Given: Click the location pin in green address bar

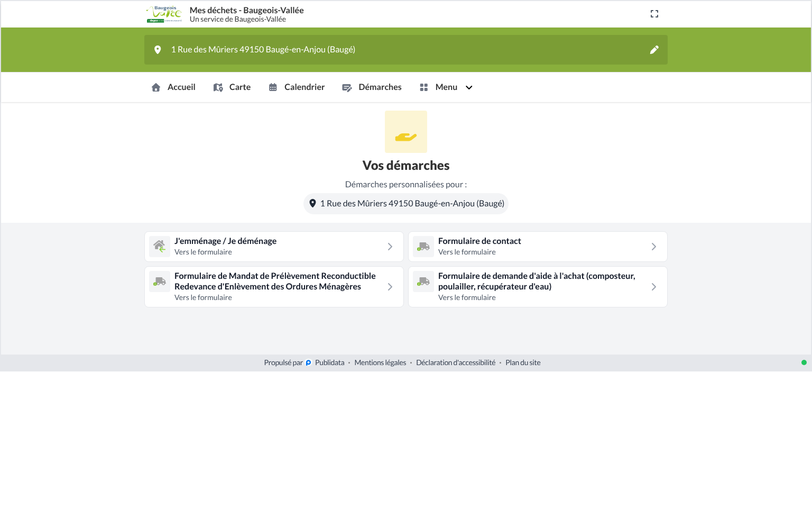Looking at the screenshot, I should click(158, 50).
